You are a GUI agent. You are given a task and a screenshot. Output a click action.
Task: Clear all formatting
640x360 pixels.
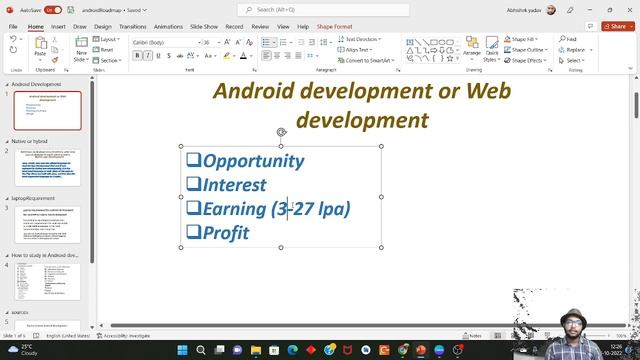tap(249, 42)
